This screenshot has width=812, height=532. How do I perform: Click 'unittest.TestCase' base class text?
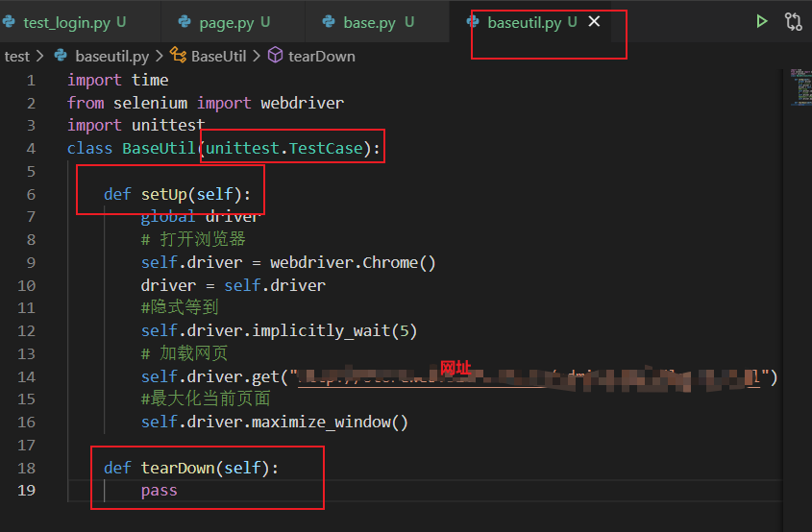[284, 149]
